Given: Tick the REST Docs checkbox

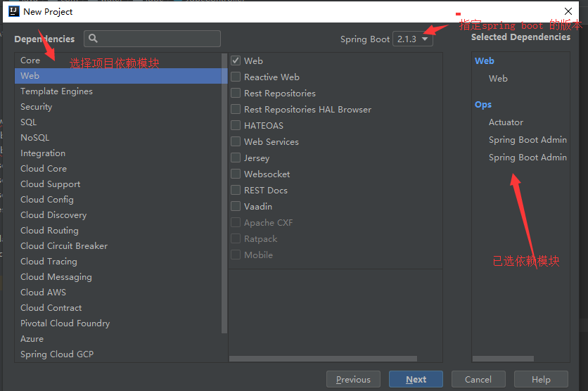Looking at the screenshot, I should click(x=236, y=190).
